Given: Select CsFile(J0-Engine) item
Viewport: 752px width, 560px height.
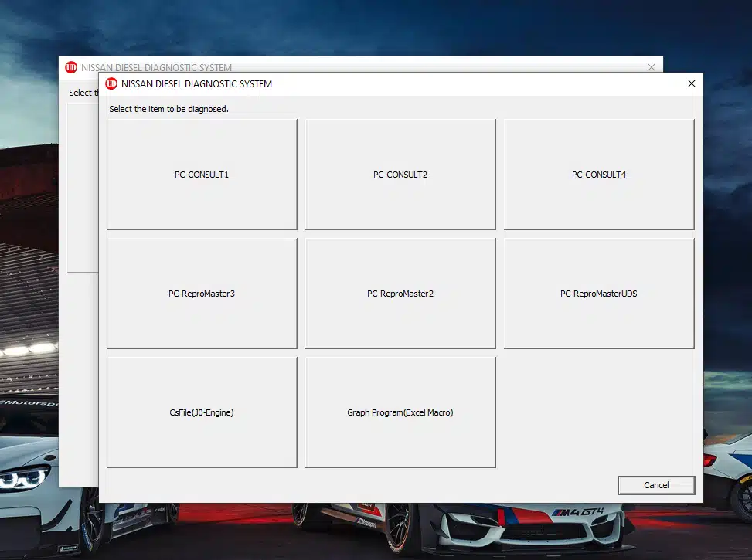Looking at the screenshot, I should point(202,412).
